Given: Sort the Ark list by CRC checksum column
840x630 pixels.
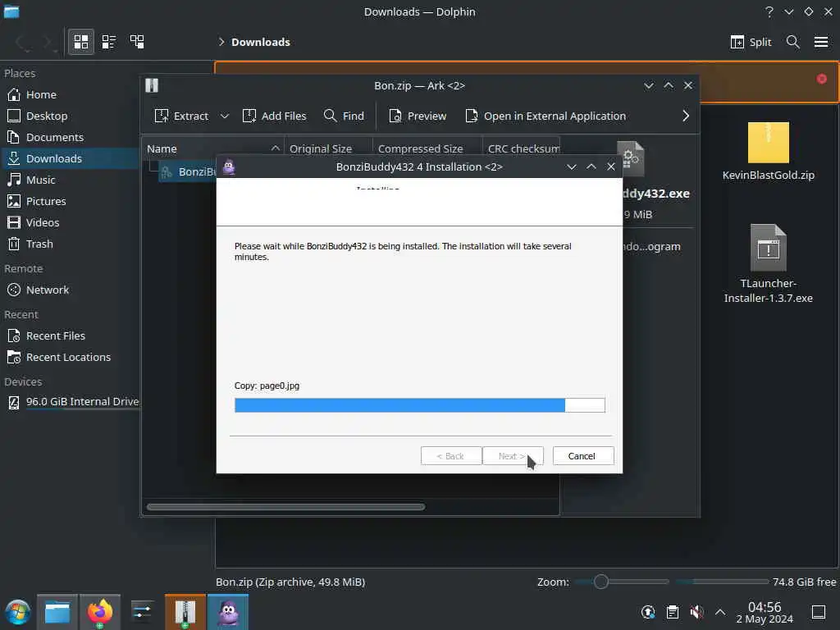Looking at the screenshot, I should click(x=521, y=149).
